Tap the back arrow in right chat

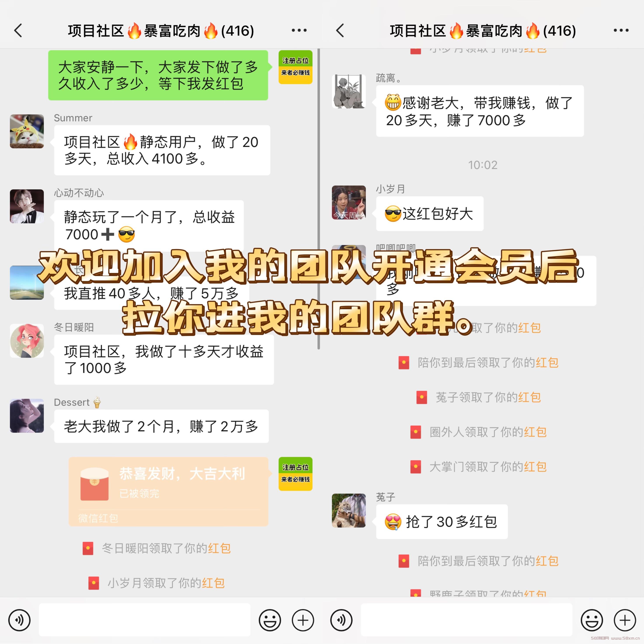point(340,31)
